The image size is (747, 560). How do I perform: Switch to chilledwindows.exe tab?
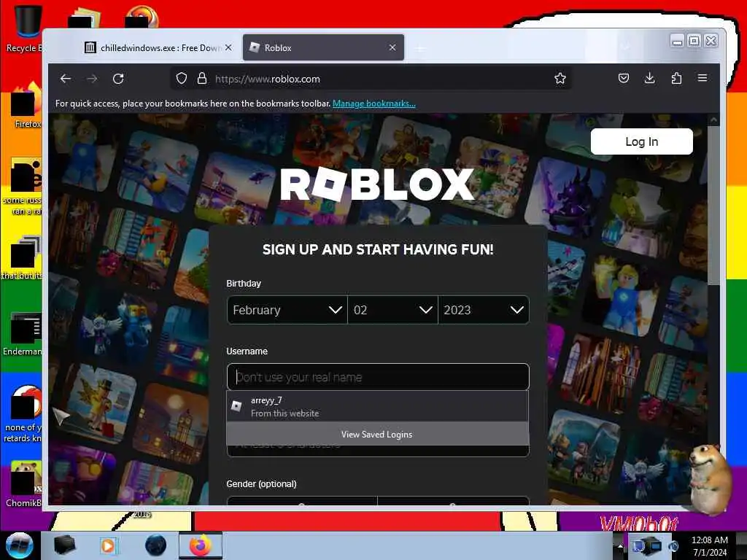pos(158,47)
